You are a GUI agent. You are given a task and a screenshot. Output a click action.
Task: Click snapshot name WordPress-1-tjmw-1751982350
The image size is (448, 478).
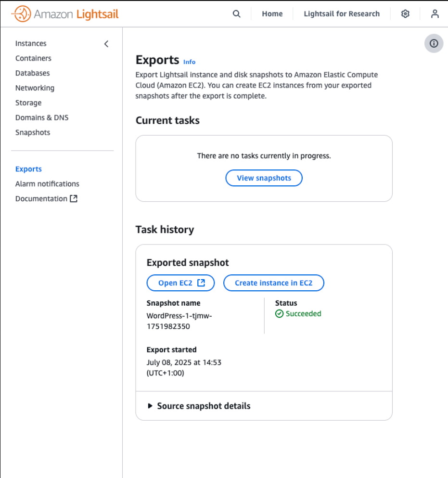coord(179,321)
